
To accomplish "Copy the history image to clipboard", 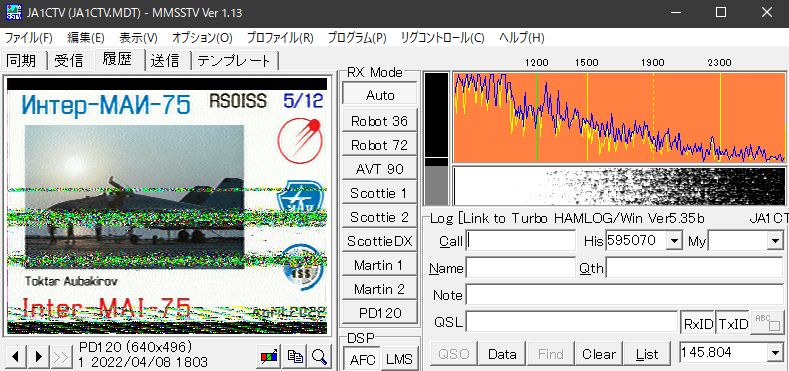I will 295,357.
